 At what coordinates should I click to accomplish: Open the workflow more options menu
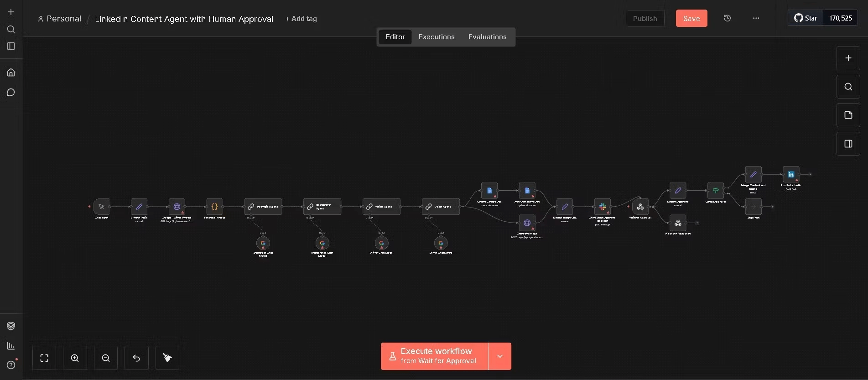pos(756,18)
